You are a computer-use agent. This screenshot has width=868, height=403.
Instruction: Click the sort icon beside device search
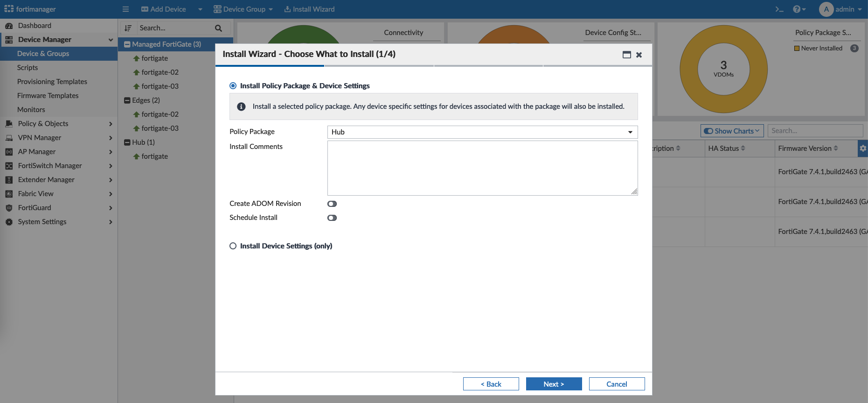tap(128, 28)
